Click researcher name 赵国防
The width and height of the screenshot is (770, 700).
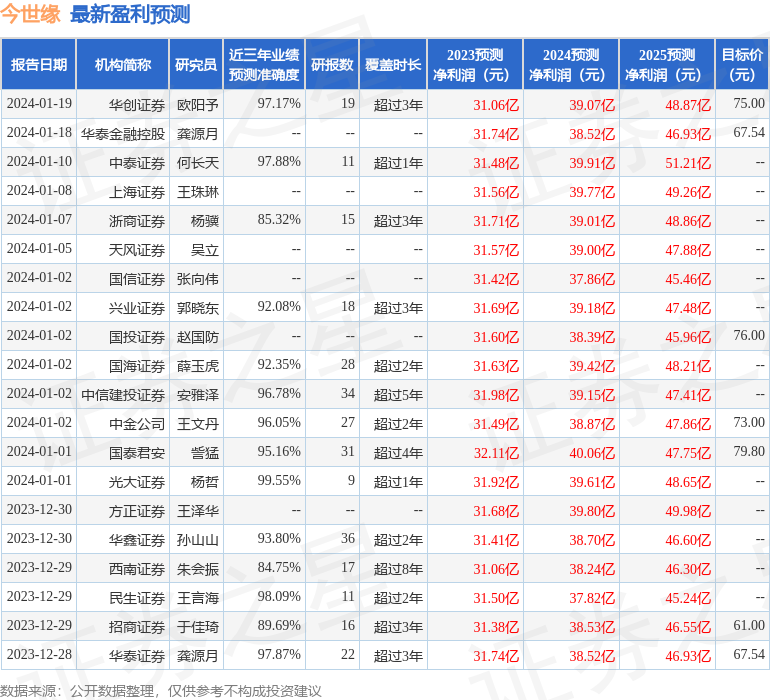click(197, 336)
